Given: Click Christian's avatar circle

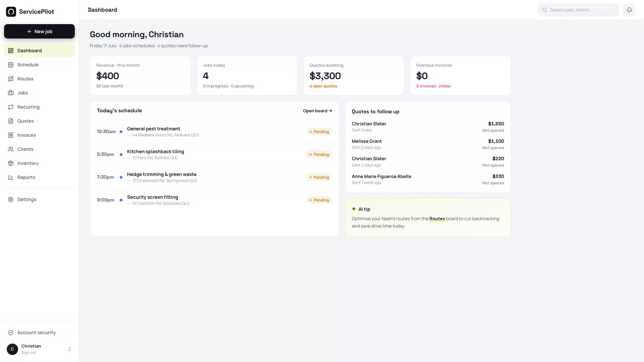Looking at the screenshot, I should 12,349.
